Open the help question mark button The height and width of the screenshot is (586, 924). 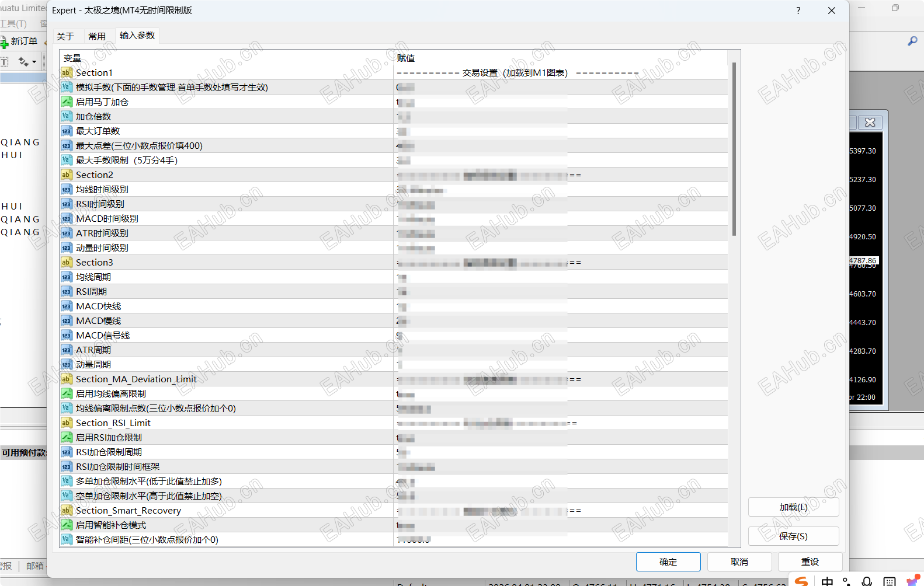coord(798,11)
